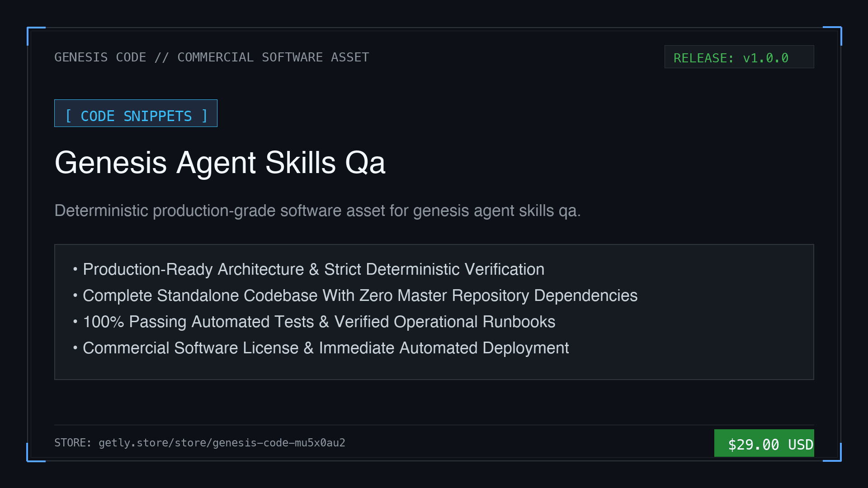
Task: Click the bullet dot before Production-Ready
Action: point(75,270)
